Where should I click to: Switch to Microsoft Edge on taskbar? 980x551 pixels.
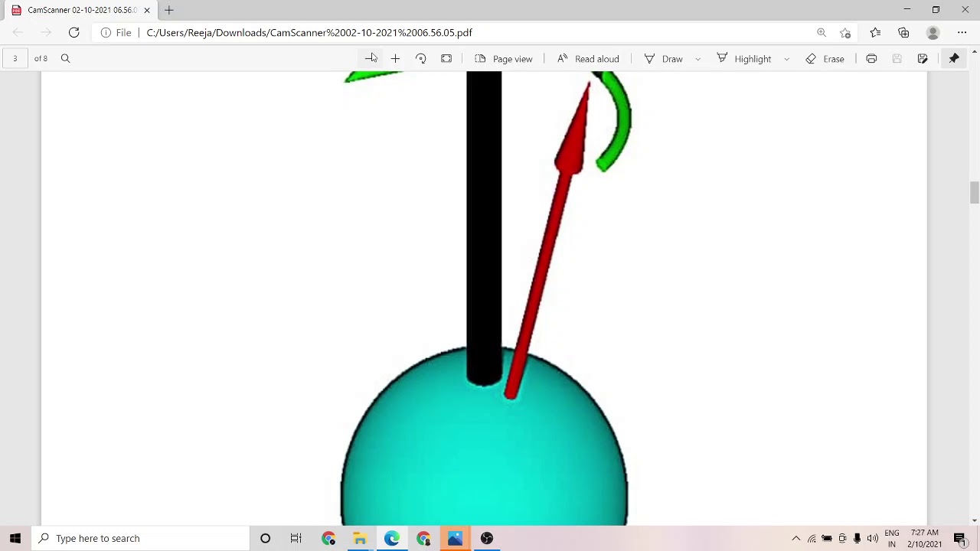tap(392, 538)
